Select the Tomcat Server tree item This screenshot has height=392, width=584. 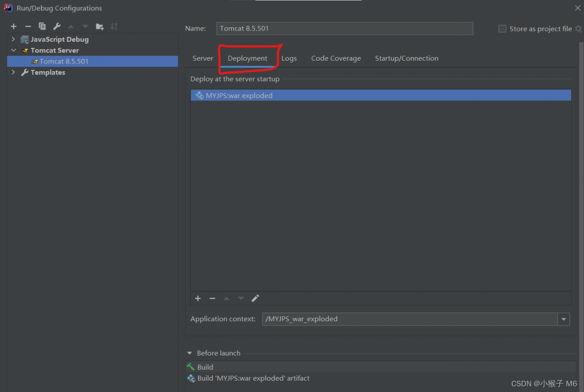pyautogui.click(x=55, y=50)
